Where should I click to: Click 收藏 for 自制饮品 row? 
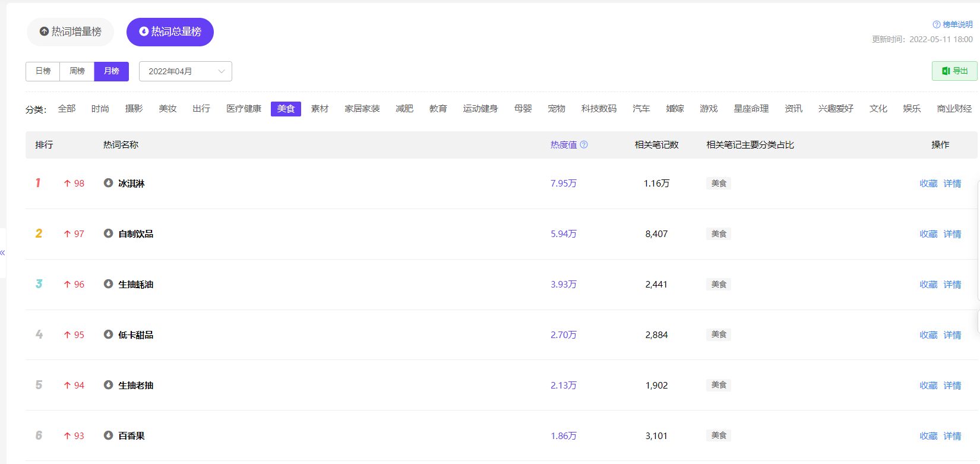pos(928,234)
